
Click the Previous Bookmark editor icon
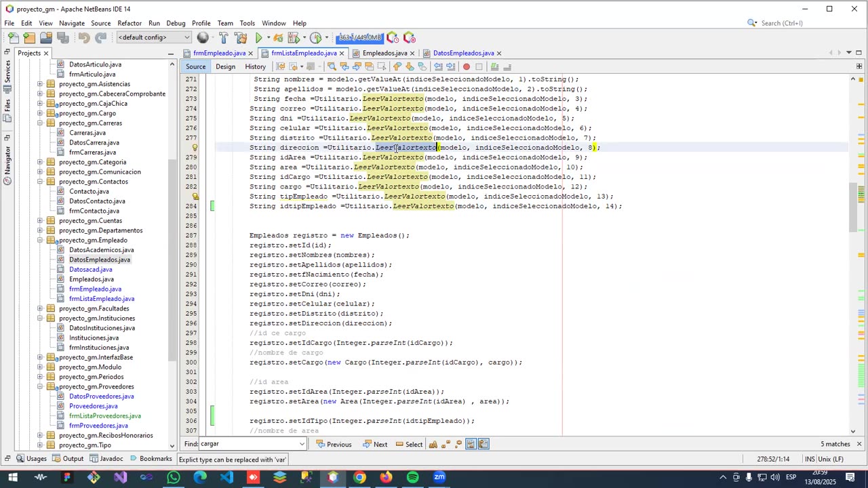click(x=397, y=66)
